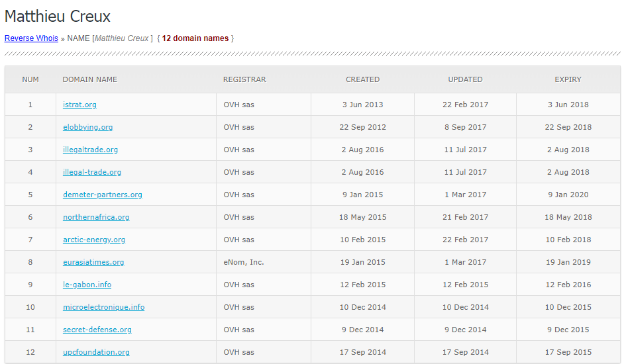Click the Reverse Whois breadcrumb link
The image size is (626, 364).
pyautogui.click(x=31, y=38)
